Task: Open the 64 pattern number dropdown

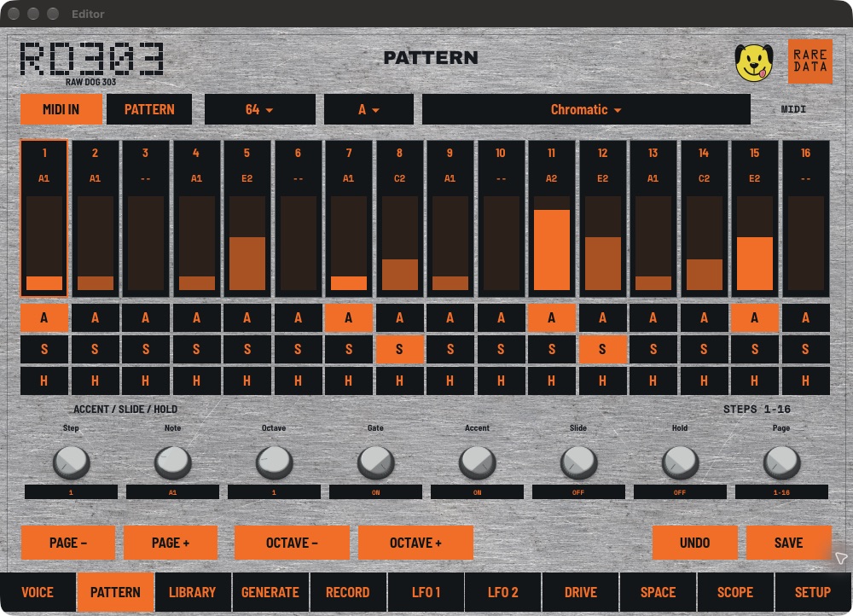Action: (259, 109)
